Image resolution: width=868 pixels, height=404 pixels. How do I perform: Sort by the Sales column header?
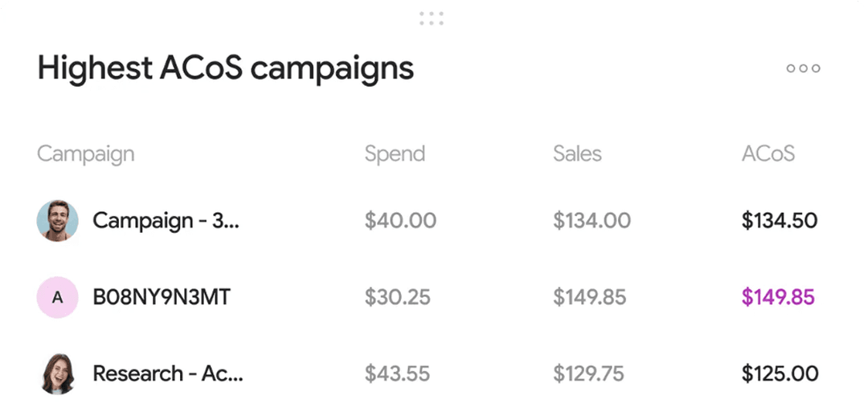[x=577, y=153]
